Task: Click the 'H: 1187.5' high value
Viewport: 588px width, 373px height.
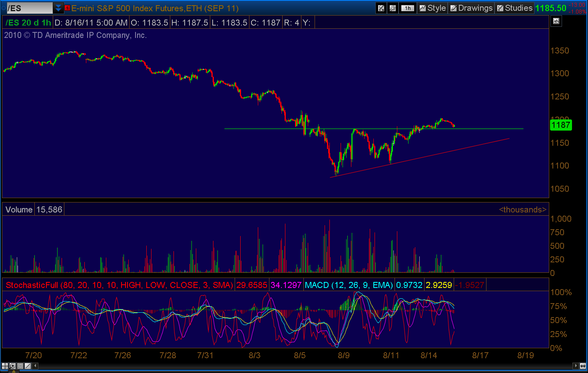Action: [189, 23]
